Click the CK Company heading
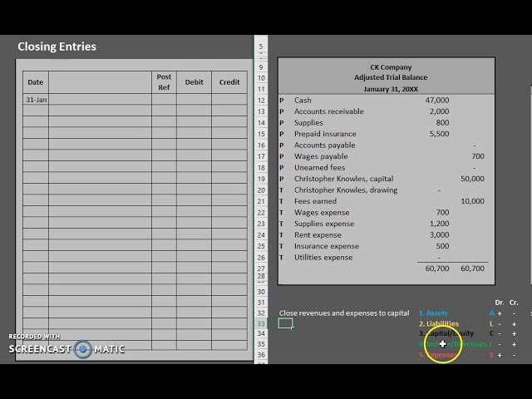This screenshot has height=399, width=532. [x=391, y=67]
